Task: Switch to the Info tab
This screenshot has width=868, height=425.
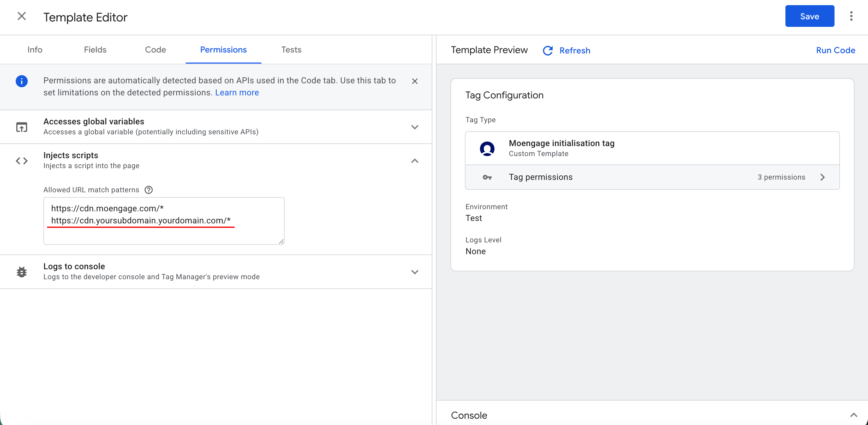Action: click(x=35, y=50)
